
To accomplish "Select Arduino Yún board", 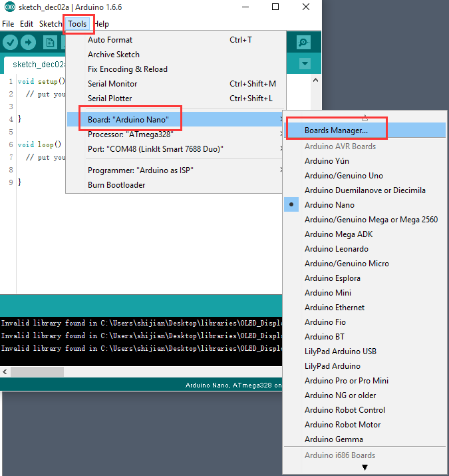I will 365,161.
